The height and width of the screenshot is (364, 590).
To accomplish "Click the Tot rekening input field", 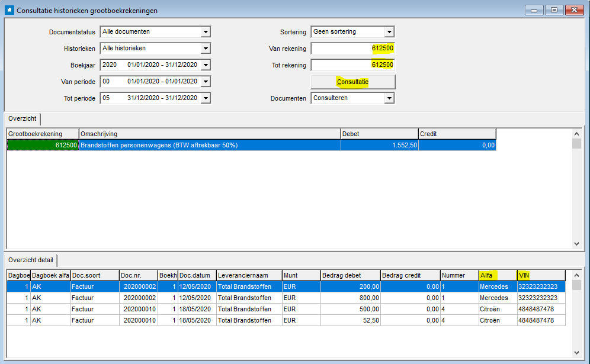I will tap(352, 65).
